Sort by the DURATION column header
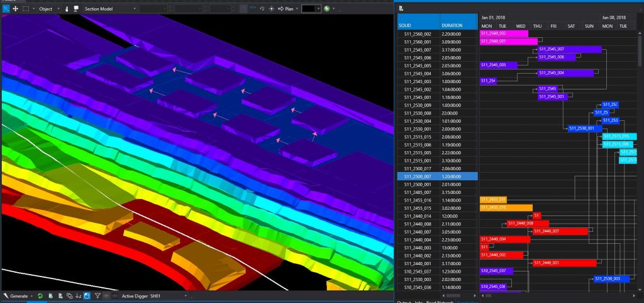The height and width of the screenshot is (303, 644). click(x=457, y=25)
